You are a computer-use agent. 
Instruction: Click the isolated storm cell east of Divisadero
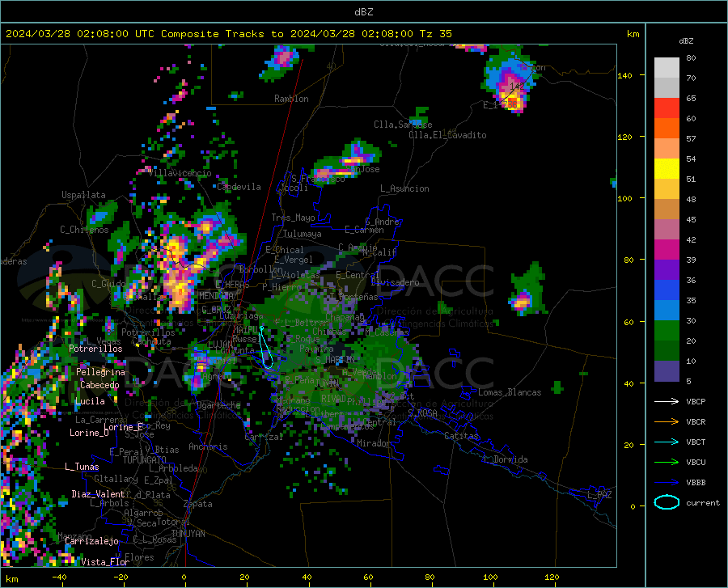pos(527,290)
